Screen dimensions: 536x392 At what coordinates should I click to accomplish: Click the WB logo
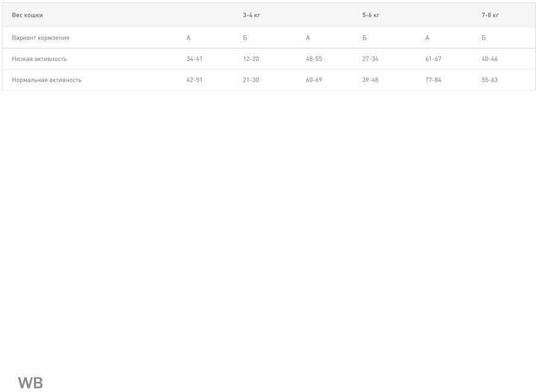(x=31, y=383)
